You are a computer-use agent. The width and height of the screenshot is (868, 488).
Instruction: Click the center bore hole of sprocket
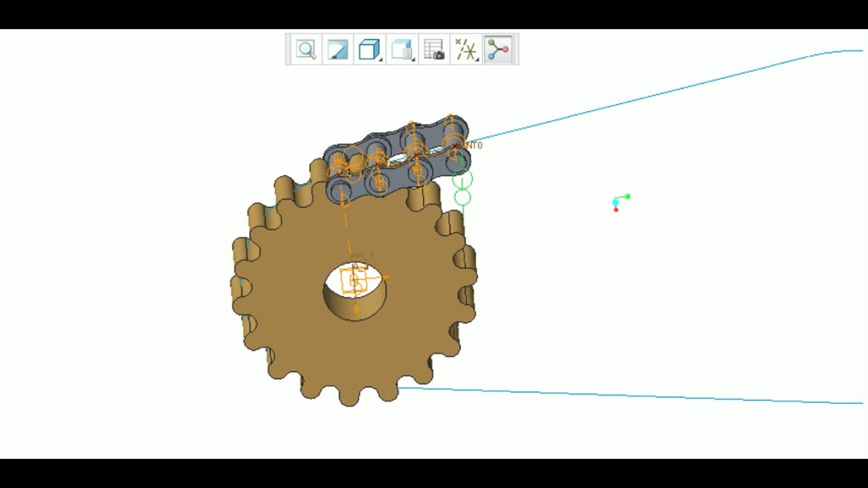coord(355,290)
